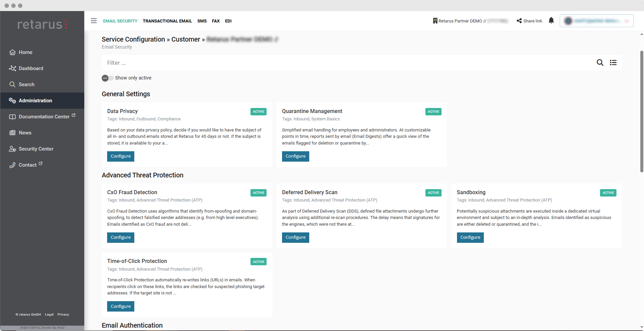Click Data Privacy tags line 'Inbound, Outbound, Compliance'

click(x=150, y=119)
